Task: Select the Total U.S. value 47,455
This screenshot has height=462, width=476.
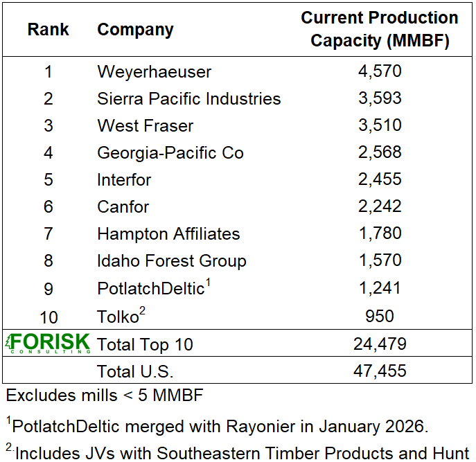Action: 380,371
